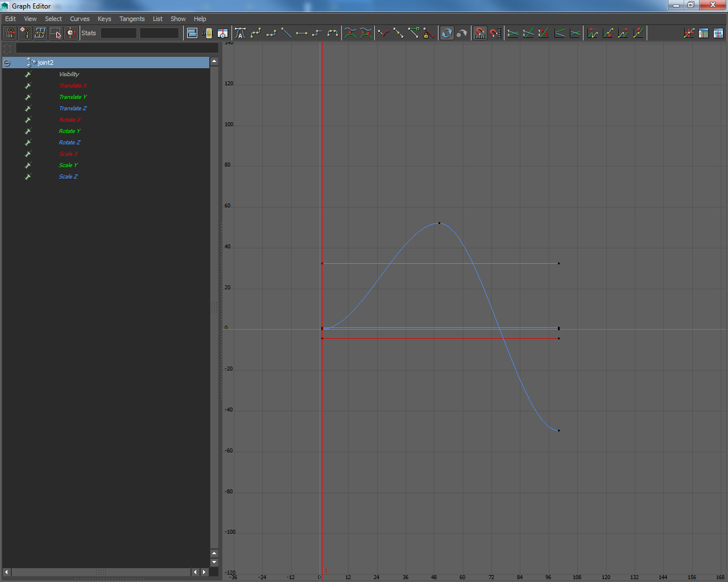The image size is (728, 582).
Task: Toggle Value Snap magnet on the toolbar
Action: (x=495, y=33)
